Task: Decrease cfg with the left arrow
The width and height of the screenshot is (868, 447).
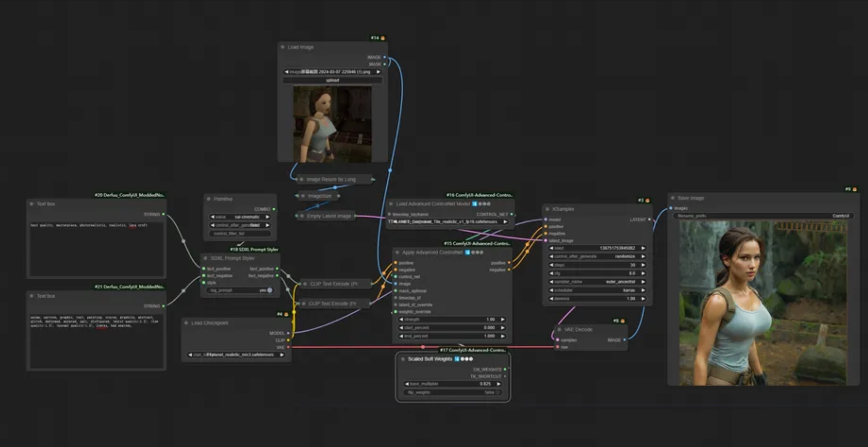Action: tap(551, 273)
